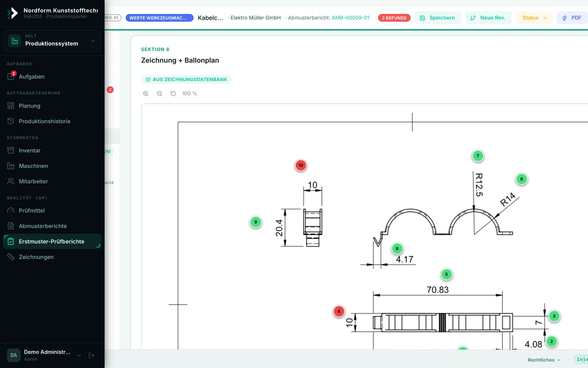Open the Status dropdown
The image size is (588, 368).
[x=534, y=18]
